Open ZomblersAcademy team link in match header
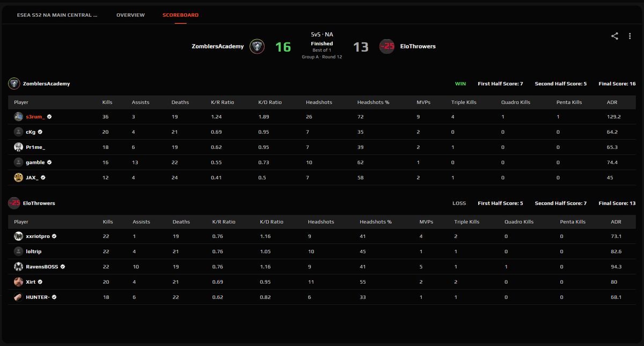 click(217, 47)
